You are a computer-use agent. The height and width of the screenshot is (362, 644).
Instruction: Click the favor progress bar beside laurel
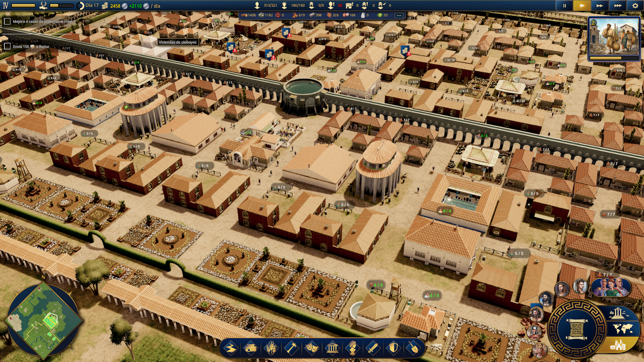click(x=61, y=6)
